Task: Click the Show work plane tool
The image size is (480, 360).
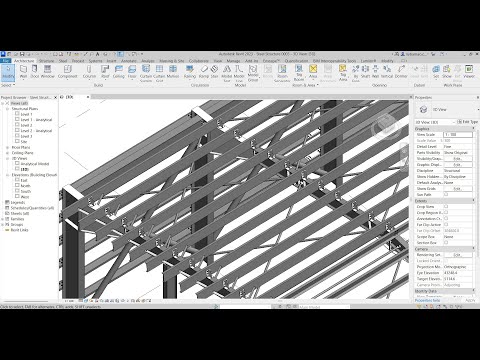Action: (447, 72)
